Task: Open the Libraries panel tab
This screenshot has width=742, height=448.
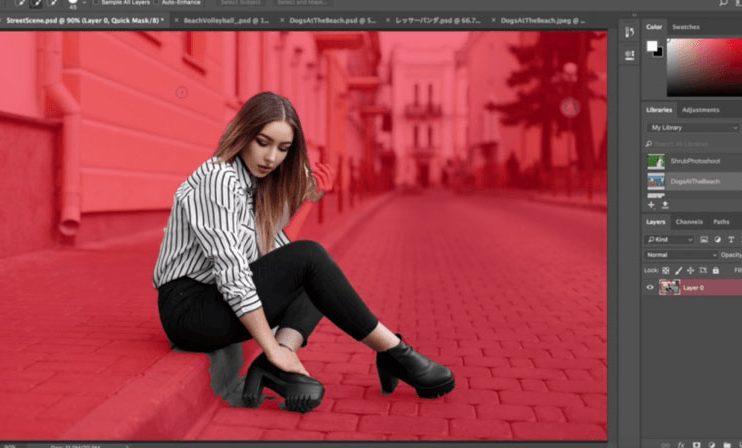Action: click(x=659, y=110)
